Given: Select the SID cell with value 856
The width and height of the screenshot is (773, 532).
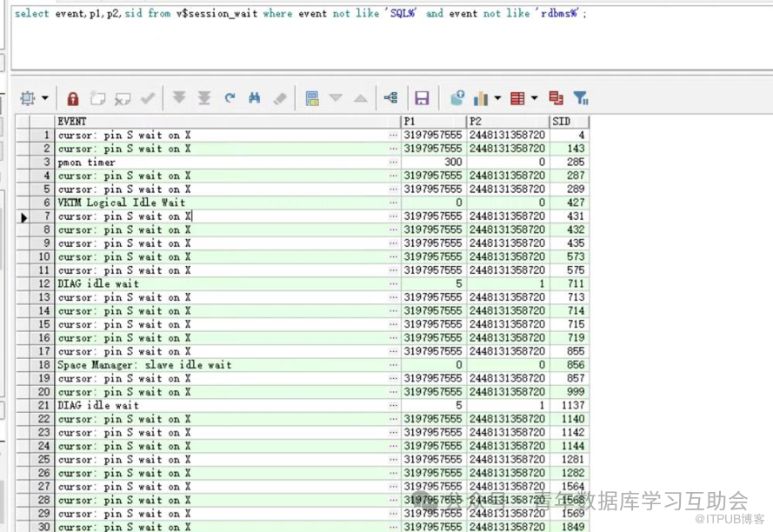Looking at the screenshot, I should 569,365.
